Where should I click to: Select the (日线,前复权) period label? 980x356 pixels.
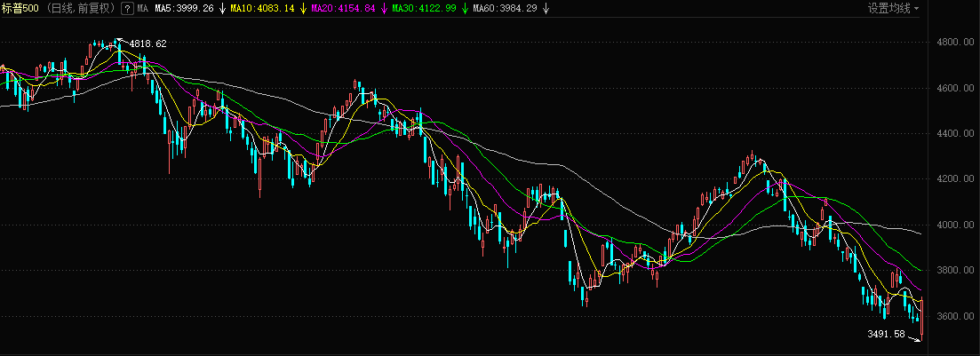click(81, 9)
